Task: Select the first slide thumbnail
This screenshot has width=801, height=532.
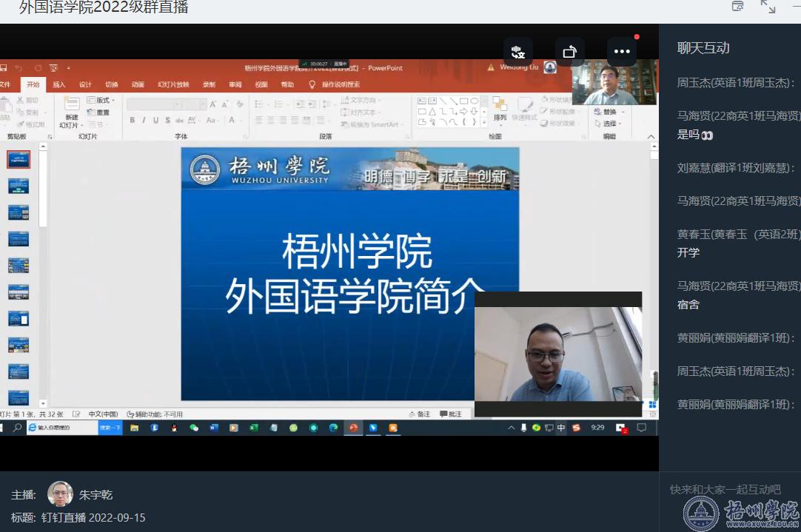Action: 19,159
